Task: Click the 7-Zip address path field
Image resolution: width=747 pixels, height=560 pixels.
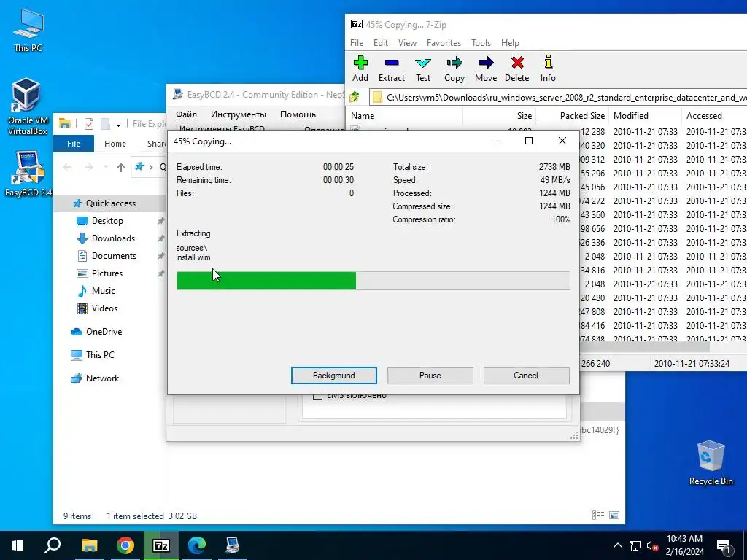Action: click(x=558, y=97)
